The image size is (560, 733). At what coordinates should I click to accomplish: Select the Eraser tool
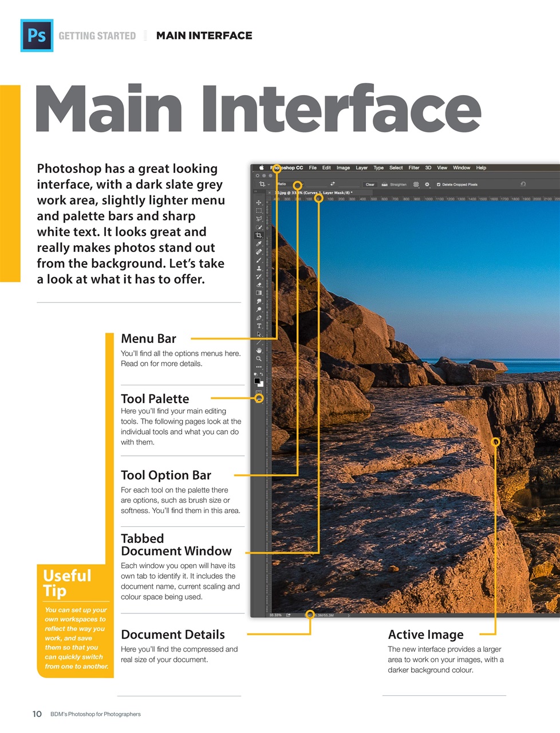(259, 285)
